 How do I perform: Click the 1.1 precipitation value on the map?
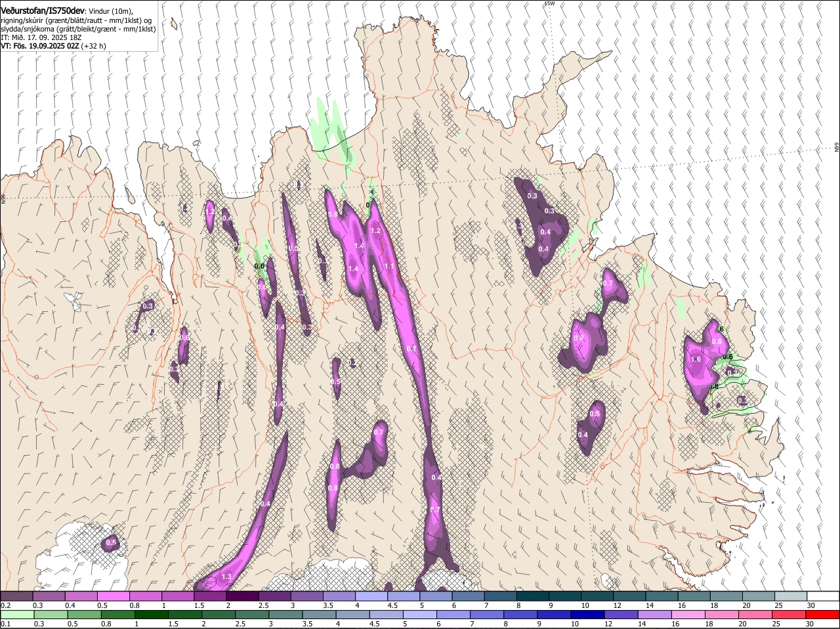tap(389, 266)
